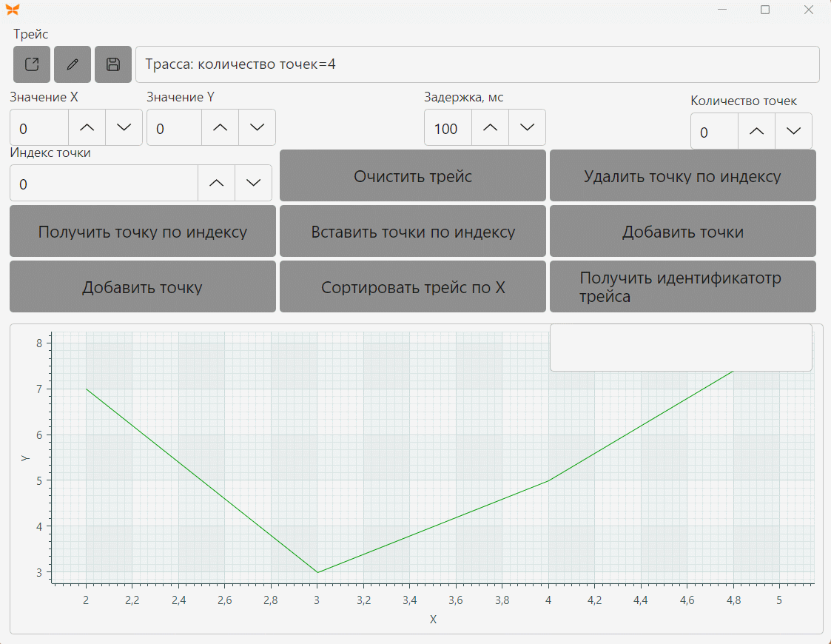Decrease the Значение Y value
Viewport: 831px width, 644px height.
click(x=257, y=127)
